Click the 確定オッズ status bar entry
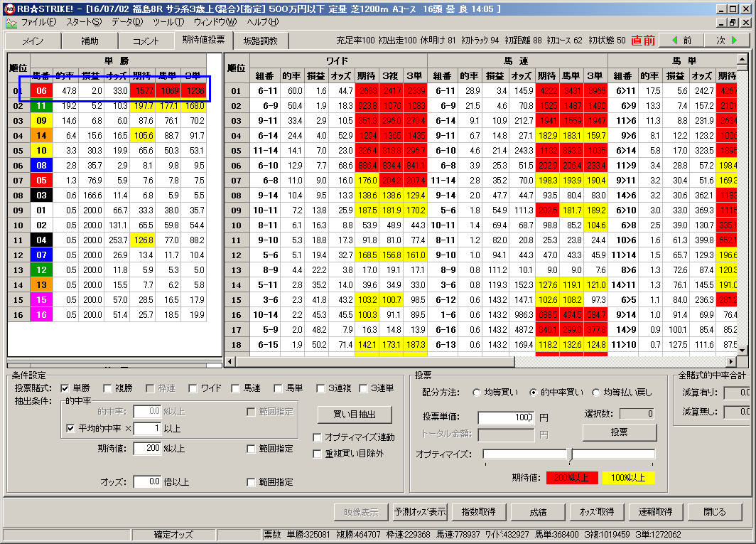Viewport: 756px width, 544px height. pos(173,534)
